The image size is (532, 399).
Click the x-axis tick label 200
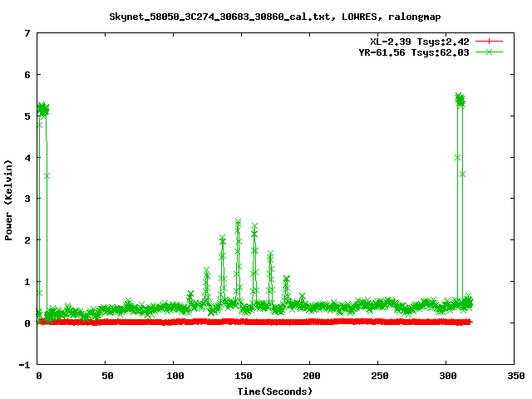312,376
